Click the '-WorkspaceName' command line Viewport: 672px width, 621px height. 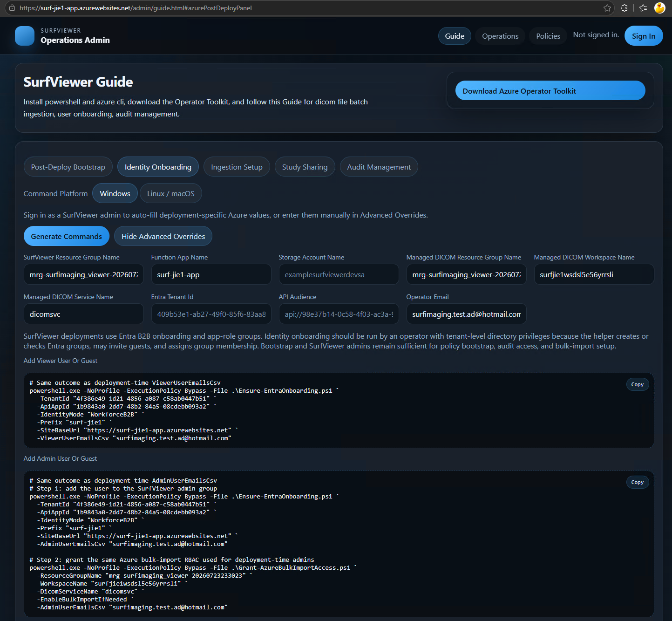tap(112, 583)
